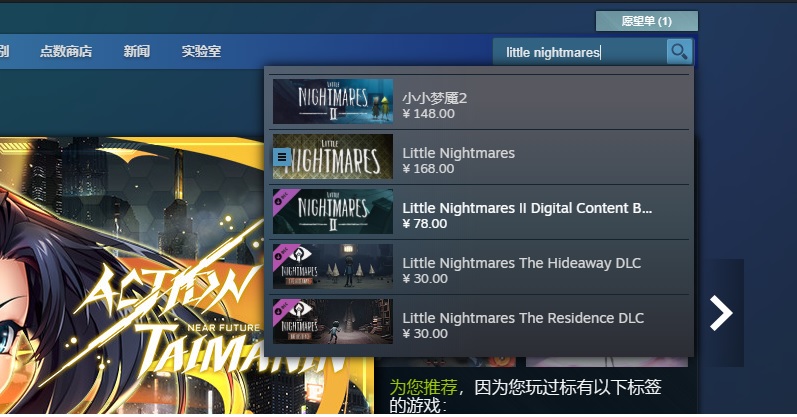797x417 pixels.
Task: Click purple DLC badge on Digital Content Bundle thumbnail
Action: click(282, 198)
